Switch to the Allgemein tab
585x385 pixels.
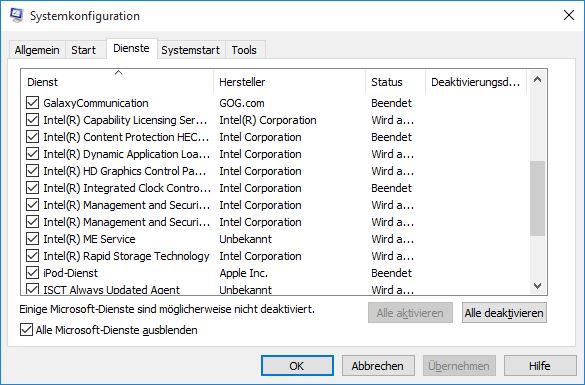(37, 50)
